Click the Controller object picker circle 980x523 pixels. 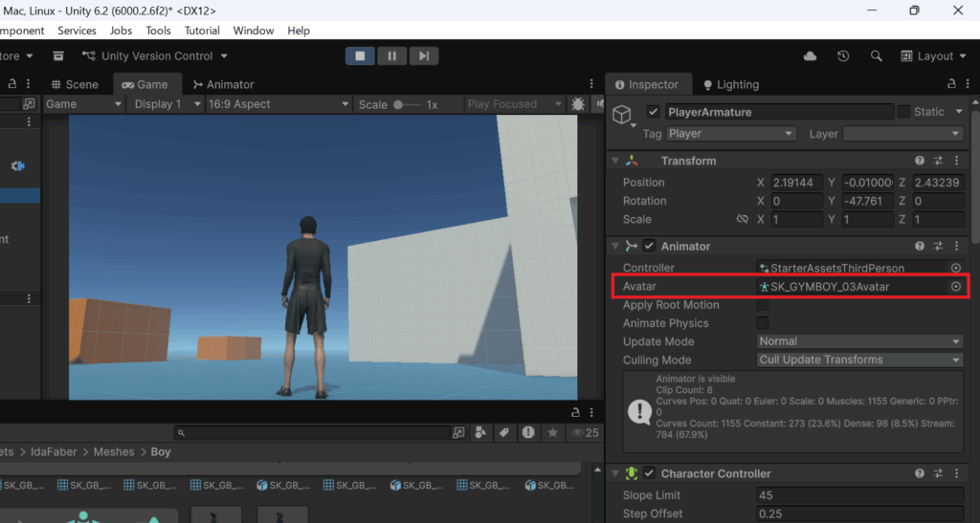(955, 268)
